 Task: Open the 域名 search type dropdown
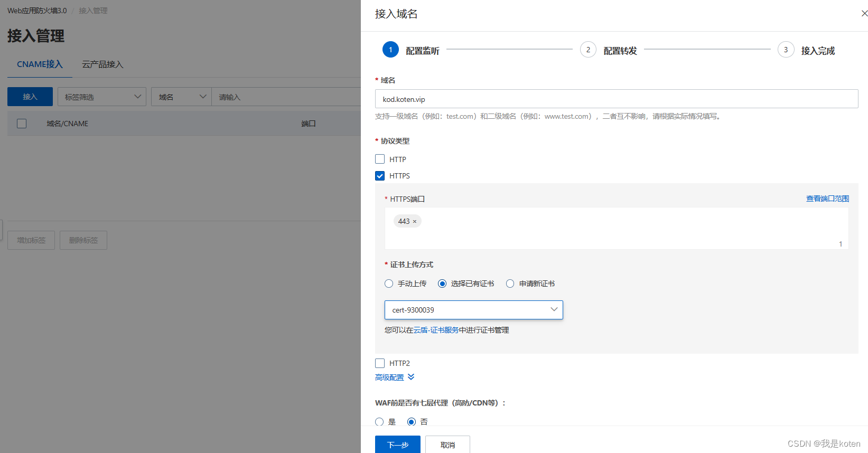pos(181,97)
